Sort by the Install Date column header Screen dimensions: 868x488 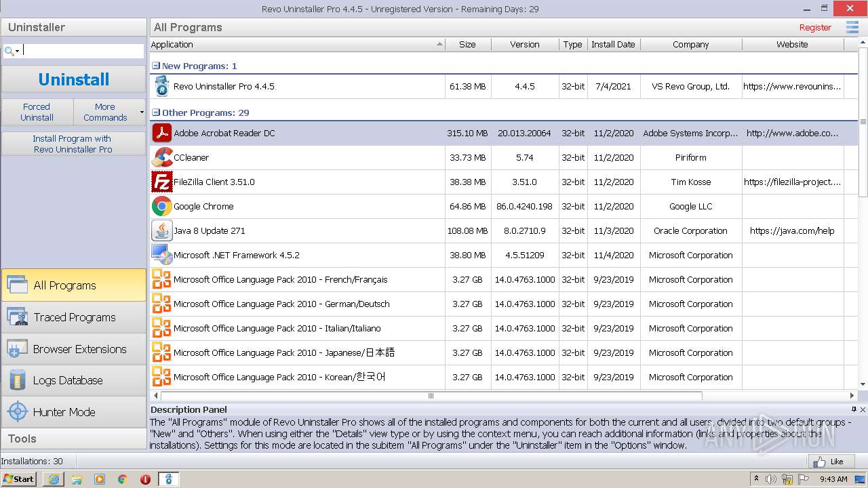[x=614, y=44]
